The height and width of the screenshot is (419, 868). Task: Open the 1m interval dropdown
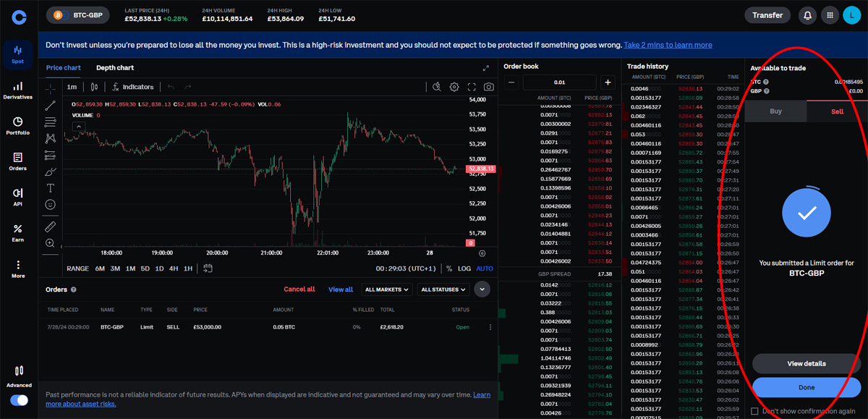(72, 87)
